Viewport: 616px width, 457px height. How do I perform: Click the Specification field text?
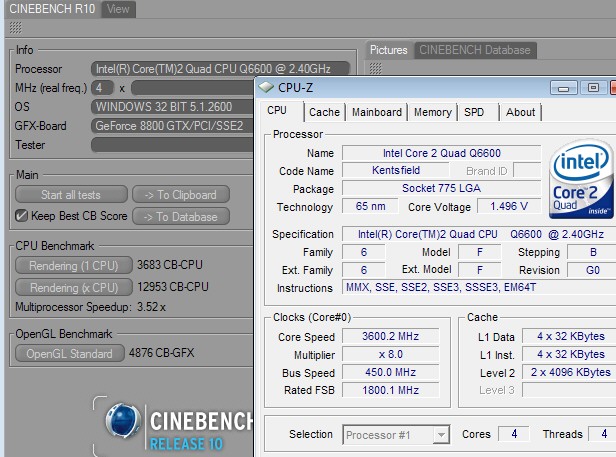pyautogui.click(x=479, y=234)
